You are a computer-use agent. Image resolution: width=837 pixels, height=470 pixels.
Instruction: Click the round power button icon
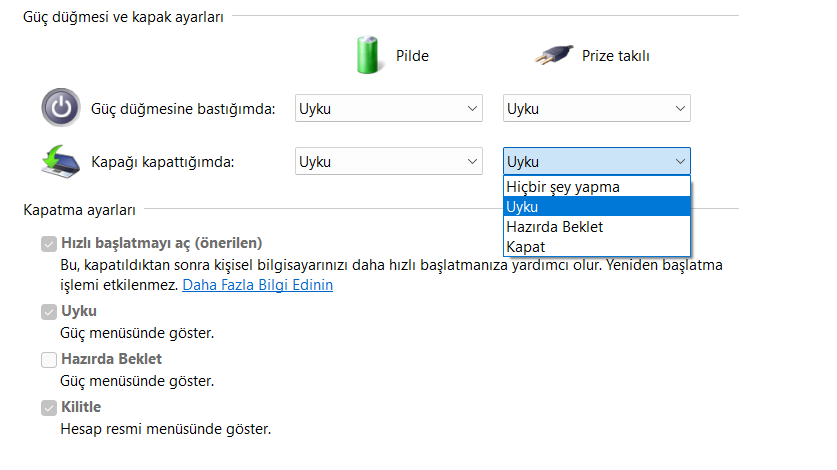point(61,107)
